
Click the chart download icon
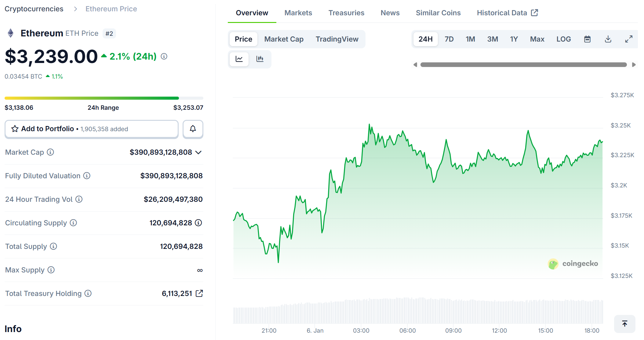(x=608, y=39)
